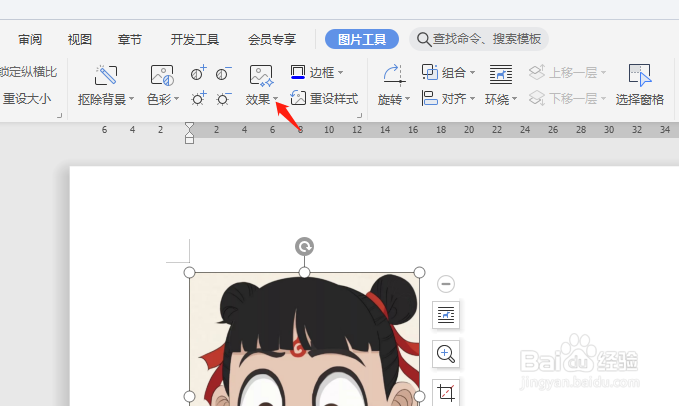Click the 下移一层 send backward icon
The height and width of the screenshot is (406, 679).
537,98
